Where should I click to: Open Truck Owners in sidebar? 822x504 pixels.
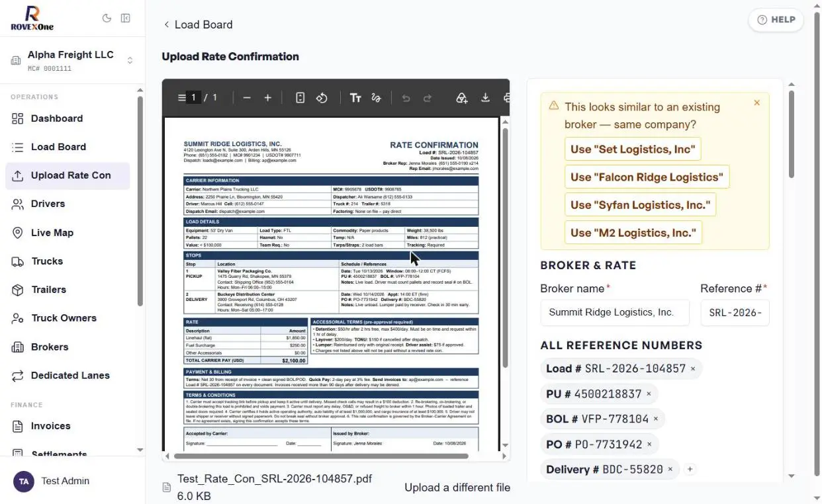[x=68, y=318]
